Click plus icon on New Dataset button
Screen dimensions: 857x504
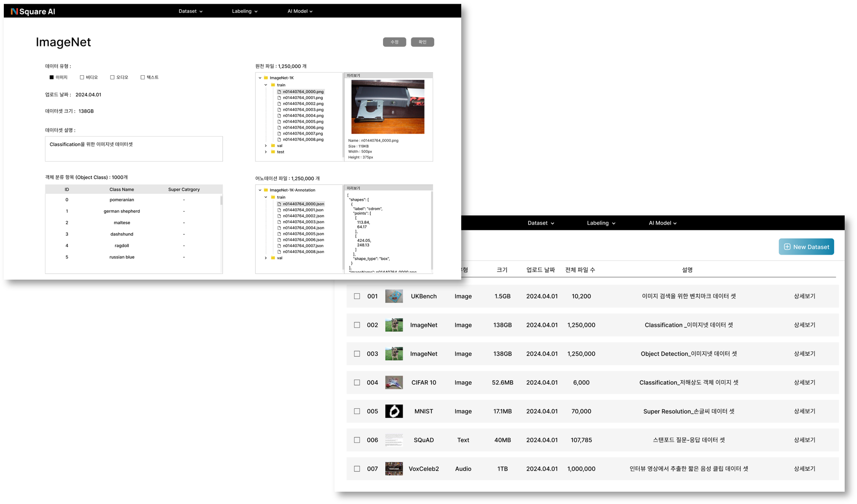coord(787,247)
